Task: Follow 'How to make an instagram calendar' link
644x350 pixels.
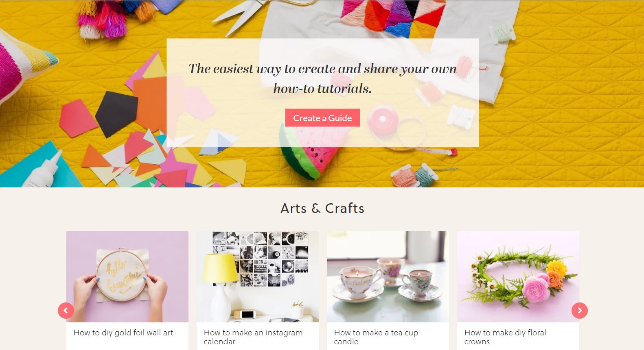Action: pos(253,337)
